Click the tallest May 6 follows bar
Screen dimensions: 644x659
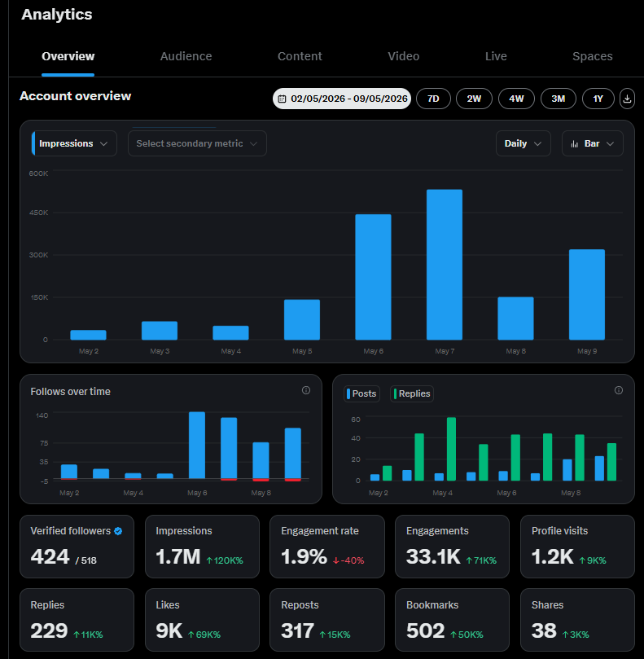coord(197,445)
